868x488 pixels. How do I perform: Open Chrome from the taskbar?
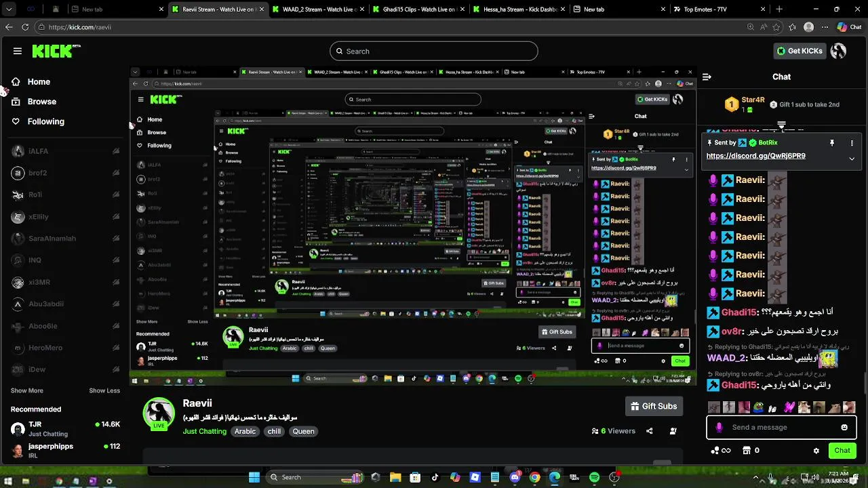(x=534, y=477)
